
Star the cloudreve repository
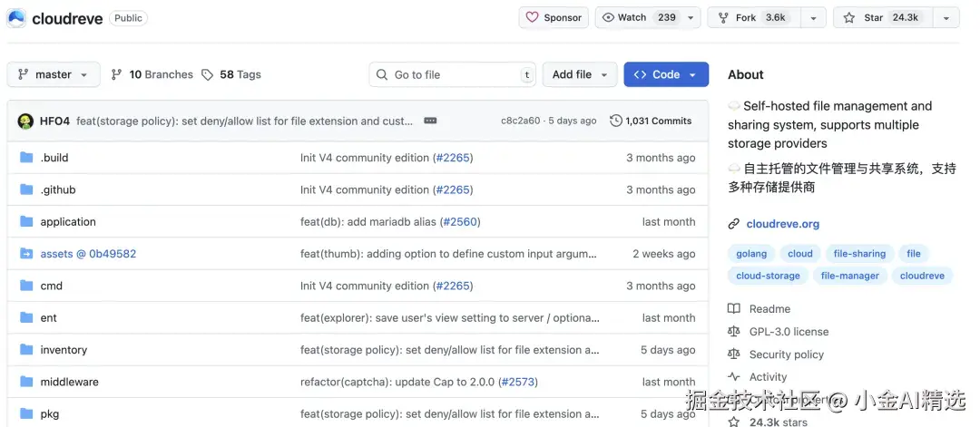[883, 17]
